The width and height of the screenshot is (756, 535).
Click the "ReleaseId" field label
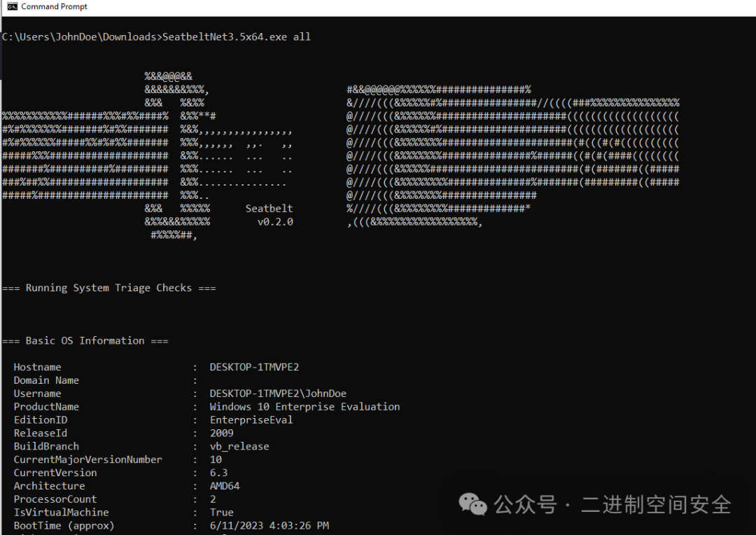click(x=41, y=433)
